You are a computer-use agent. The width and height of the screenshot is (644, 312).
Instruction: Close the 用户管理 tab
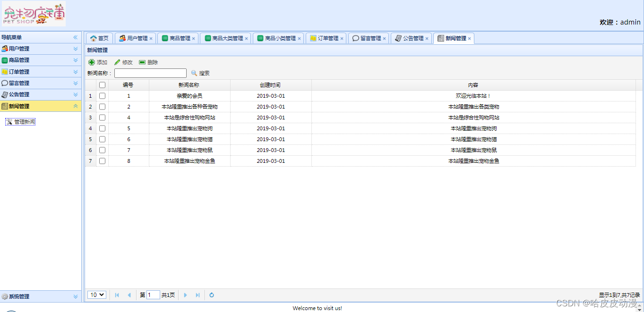click(x=151, y=39)
